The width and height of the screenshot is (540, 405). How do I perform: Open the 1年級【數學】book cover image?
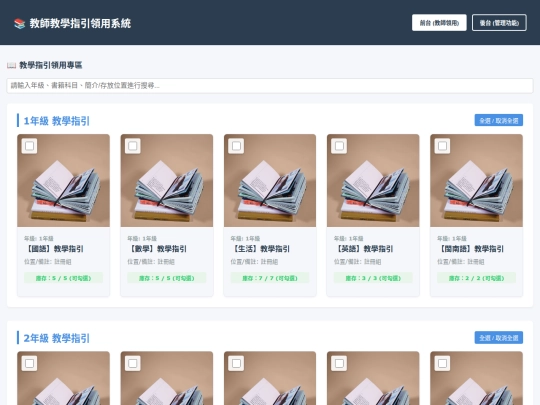167,180
